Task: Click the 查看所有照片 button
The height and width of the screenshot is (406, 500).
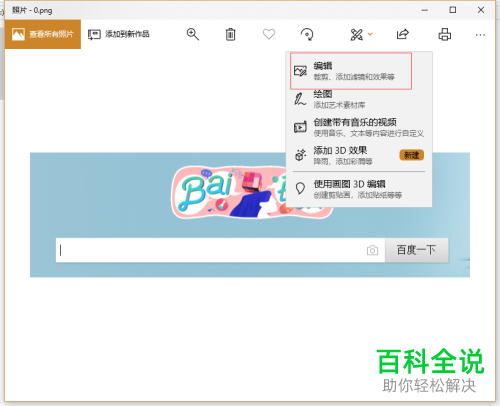Action: pyautogui.click(x=43, y=34)
